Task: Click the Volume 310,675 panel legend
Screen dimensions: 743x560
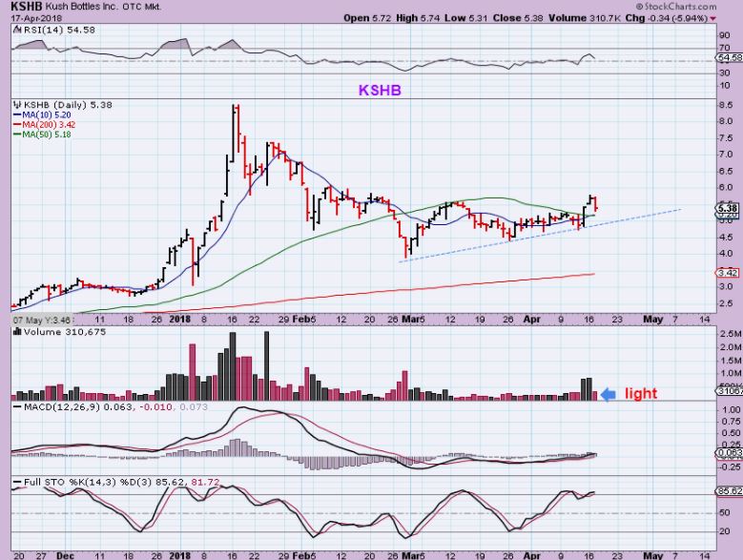Action: point(65,332)
